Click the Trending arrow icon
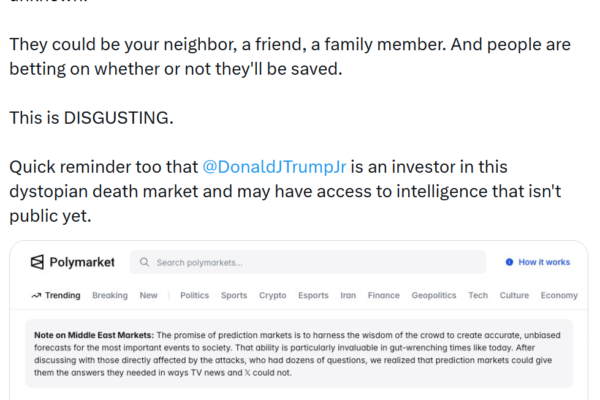This screenshot has height=400, width=600. [36, 296]
